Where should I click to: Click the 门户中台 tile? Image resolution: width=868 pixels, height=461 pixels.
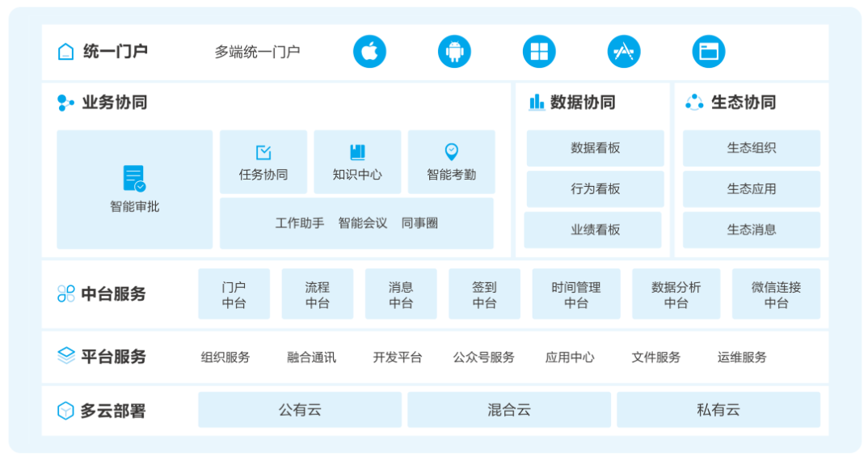(234, 294)
